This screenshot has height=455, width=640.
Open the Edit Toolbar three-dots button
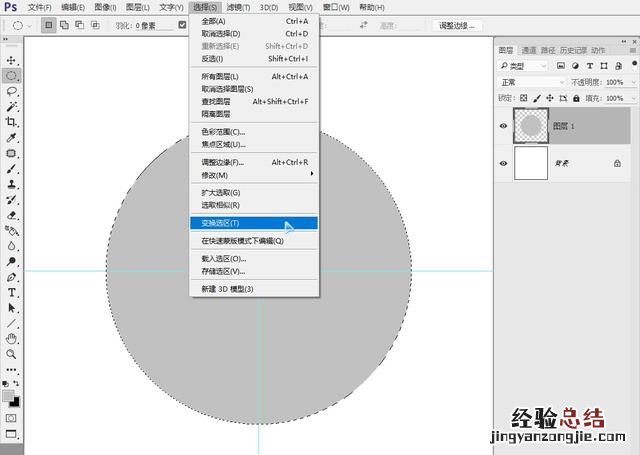click(x=11, y=370)
